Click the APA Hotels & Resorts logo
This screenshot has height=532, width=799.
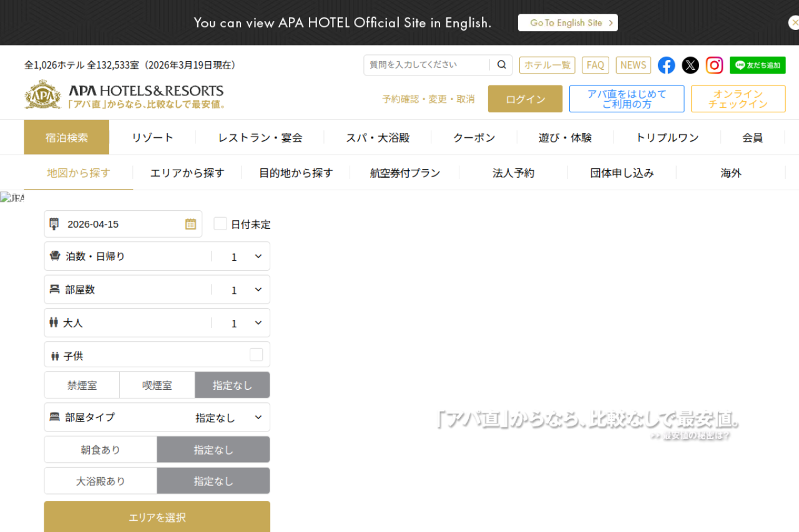coord(124,95)
